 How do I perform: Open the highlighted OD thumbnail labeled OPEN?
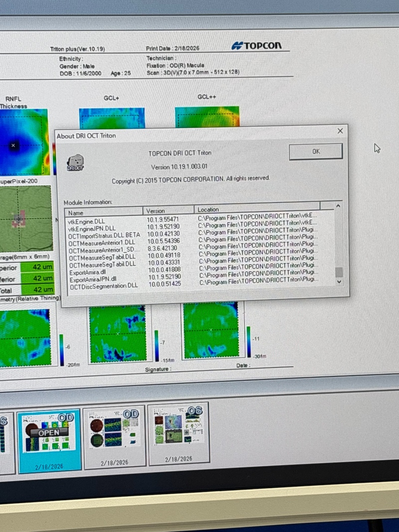[x=49, y=434]
